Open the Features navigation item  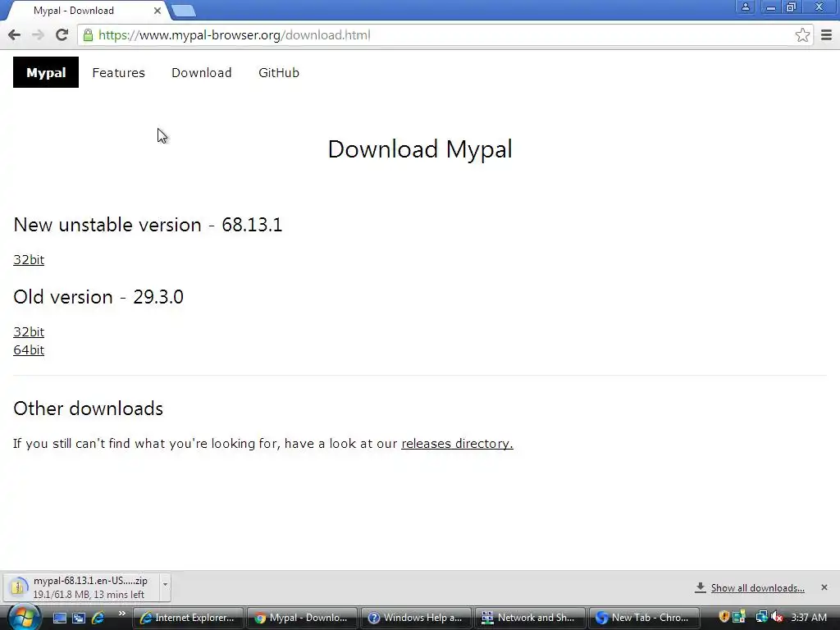pyautogui.click(x=118, y=73)
